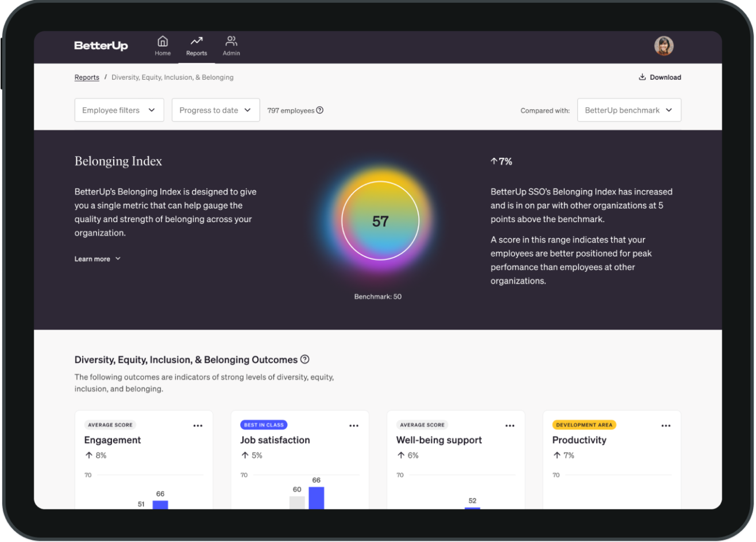Click the Download button
The height and width of the screenshot is (542, 756).
pyautogui.click(x=659, y=78)
